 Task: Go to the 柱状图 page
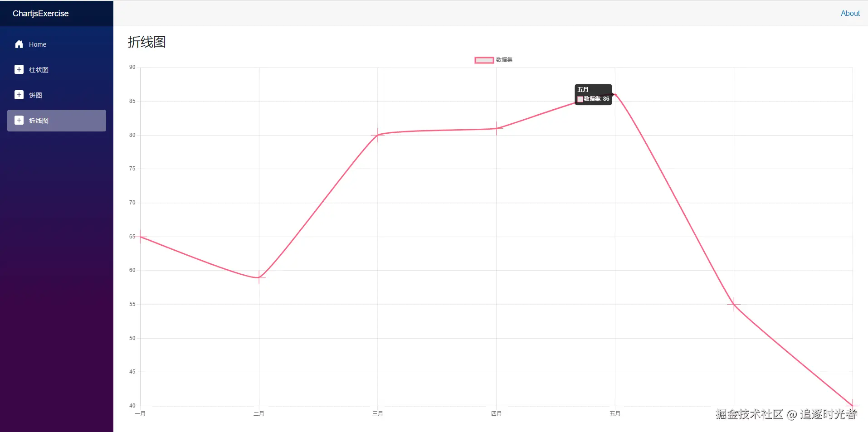pos(57,70)
